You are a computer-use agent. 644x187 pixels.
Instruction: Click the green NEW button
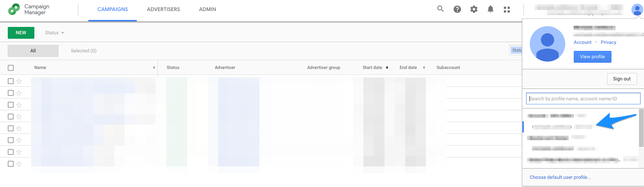click(x=21, y=33)
